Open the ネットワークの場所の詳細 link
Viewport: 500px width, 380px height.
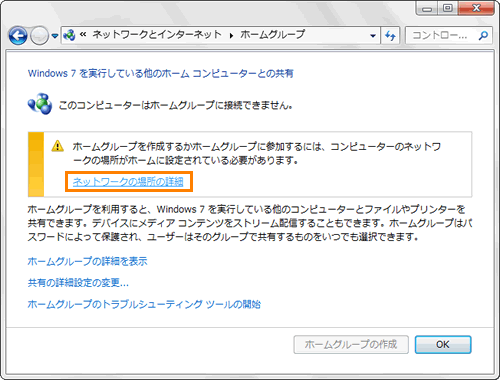(x=128, y=181)
